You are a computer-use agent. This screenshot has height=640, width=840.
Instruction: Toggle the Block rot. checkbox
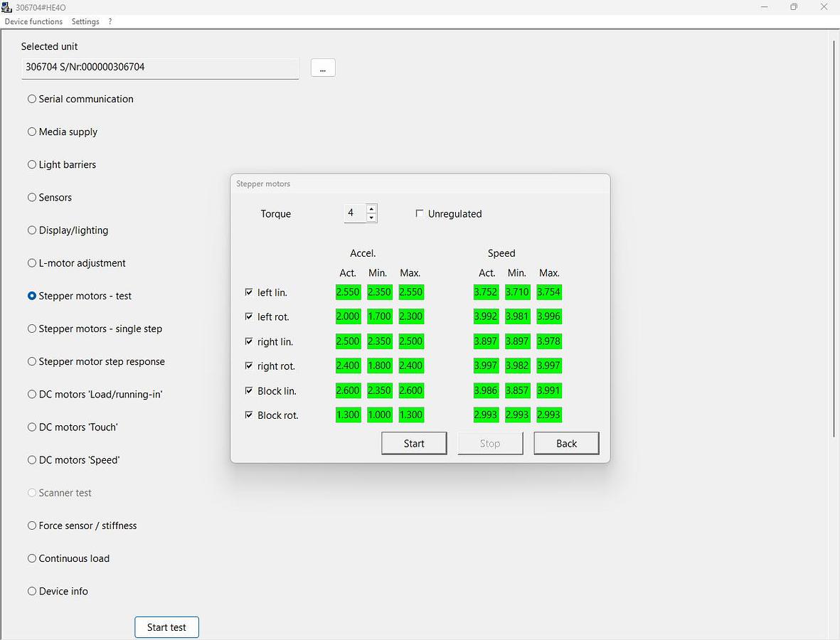(x=249, y=415)
